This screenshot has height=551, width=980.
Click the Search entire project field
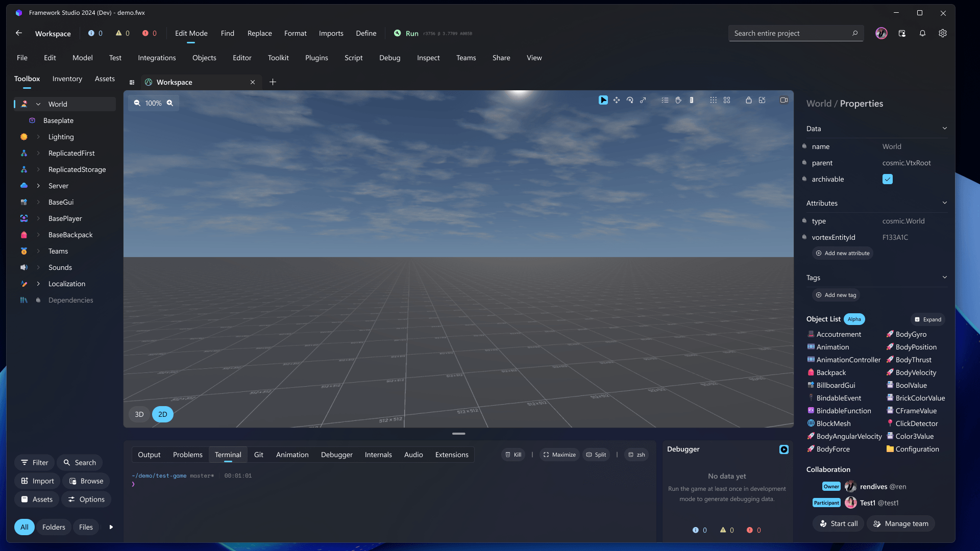click(791, 33)
